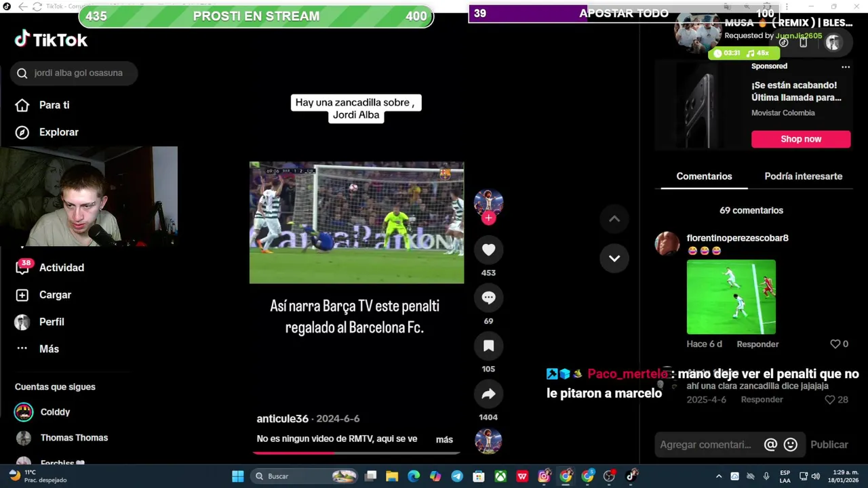Save video with bookmark icon
The height and width of the screenshot is (488, 868).
tap(488, 346)
